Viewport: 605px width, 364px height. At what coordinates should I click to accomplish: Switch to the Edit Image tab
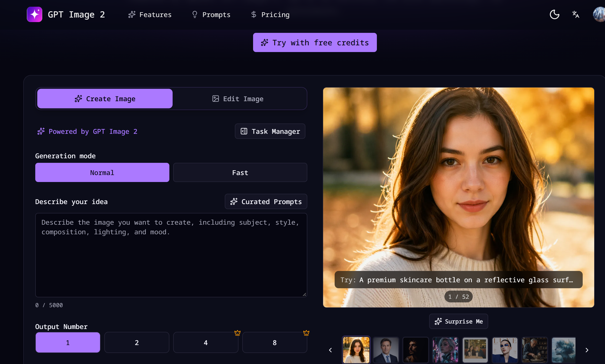pyautogui.click(x=238, y=99)
